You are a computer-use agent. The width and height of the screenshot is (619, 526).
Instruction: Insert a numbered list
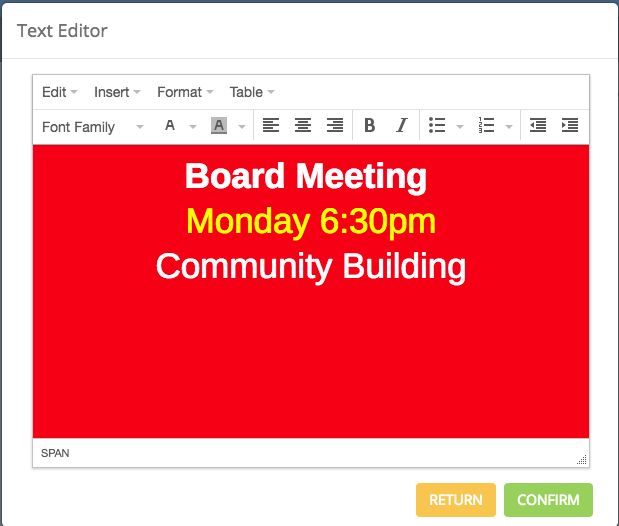[x=486, y=126]
